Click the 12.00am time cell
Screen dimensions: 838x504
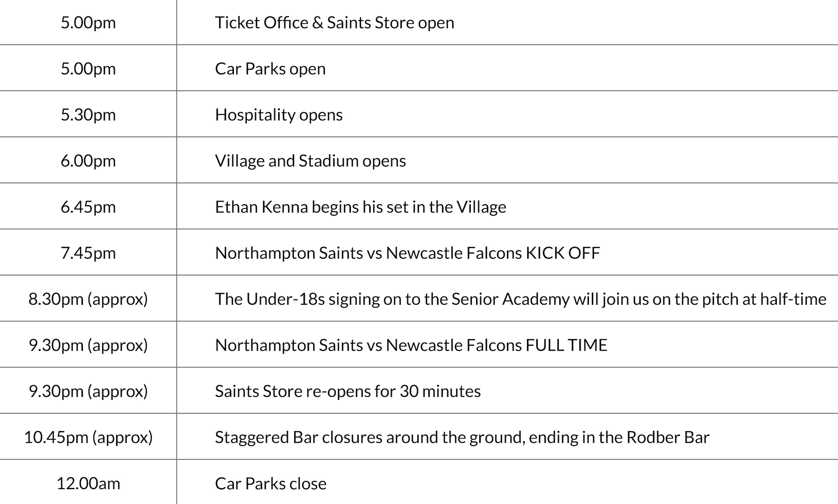[88, 484]
